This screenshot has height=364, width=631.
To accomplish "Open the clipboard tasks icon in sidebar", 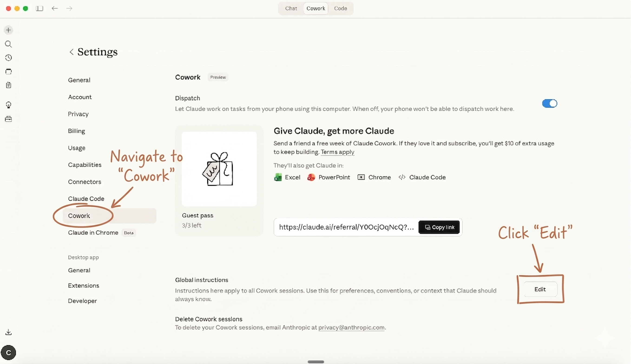I will [x=8, y=85].
